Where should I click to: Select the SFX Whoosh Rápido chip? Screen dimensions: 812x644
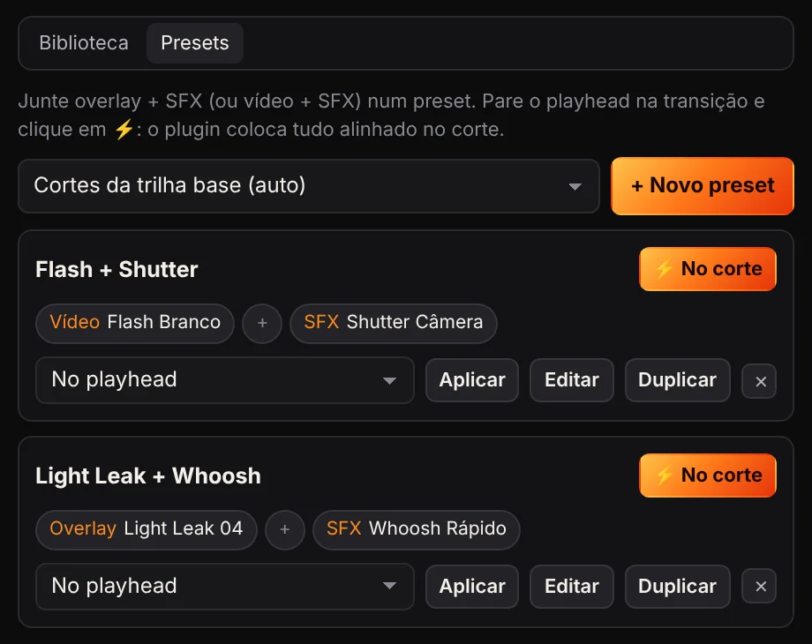pos(417,529)
